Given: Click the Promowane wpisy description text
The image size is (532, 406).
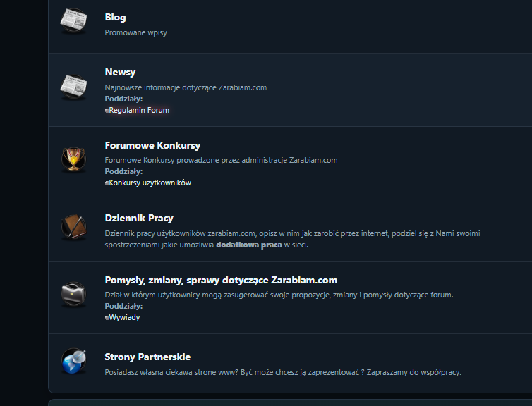Looking at the screenshot, I should coord(135,32).
